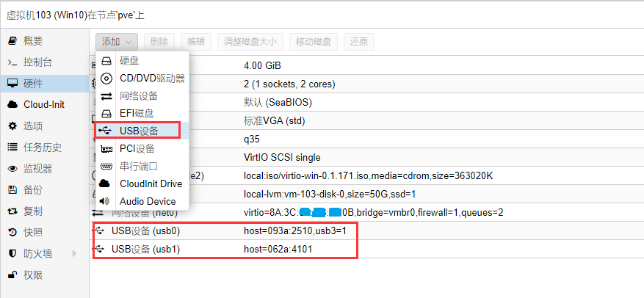Image resolution: width=644 pixels, height=298 pixels.
Task: Click the EFI disk icon
Action: 106,114
